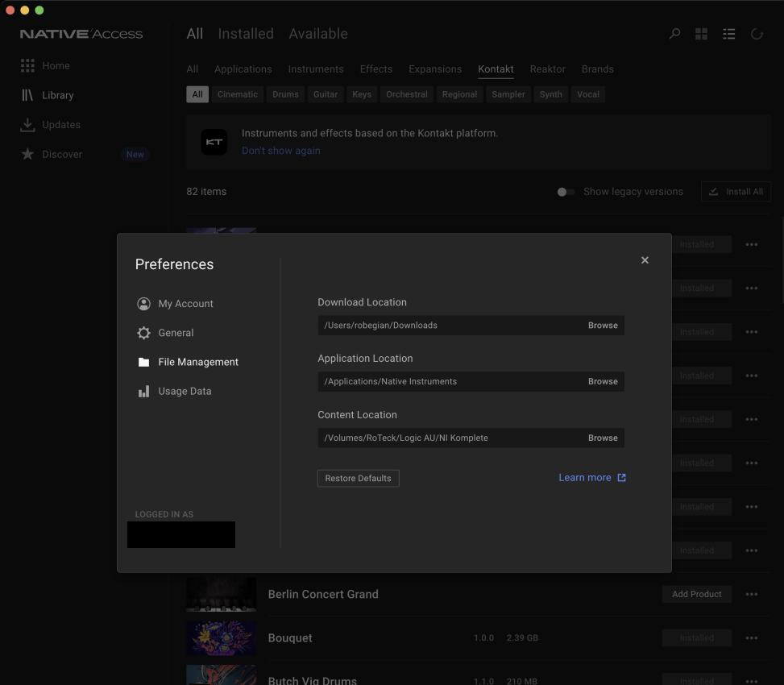Browse for Download Location
The height and width of the screenshot is (685, 784).
[x=603, y=325]
